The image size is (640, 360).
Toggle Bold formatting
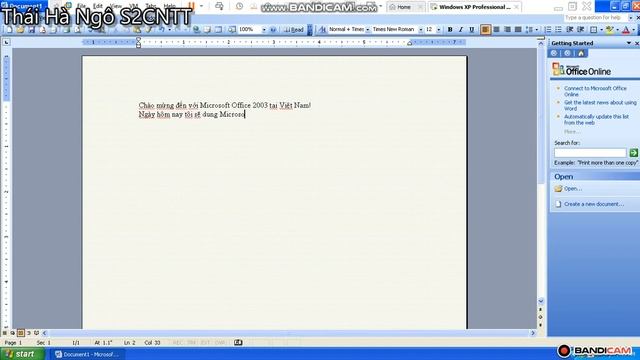[450, 30]
